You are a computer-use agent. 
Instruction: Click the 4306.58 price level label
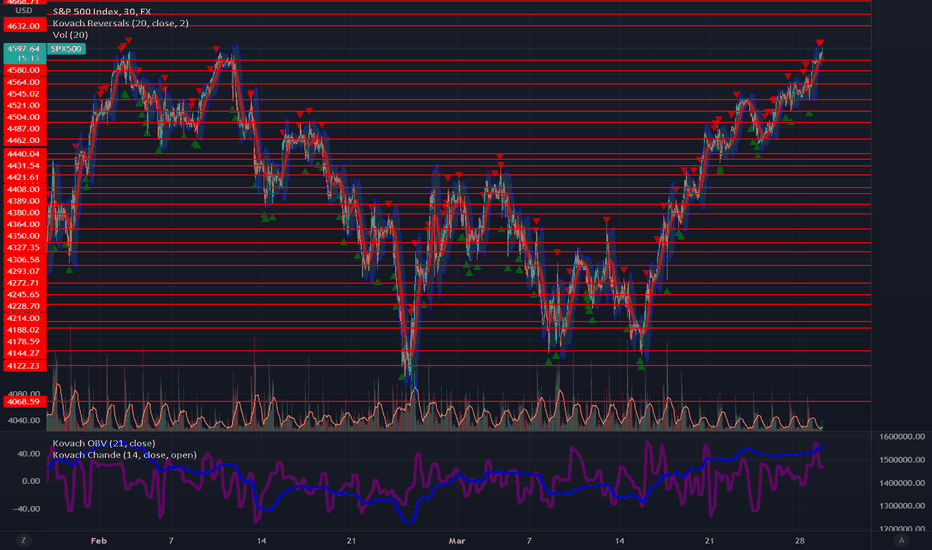(24, 260)
